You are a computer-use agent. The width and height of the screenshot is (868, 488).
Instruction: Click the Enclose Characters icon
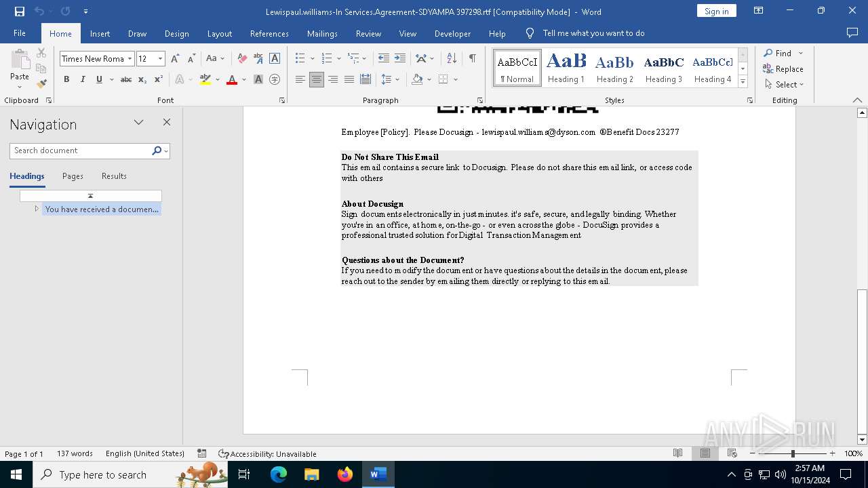point(275,79)
